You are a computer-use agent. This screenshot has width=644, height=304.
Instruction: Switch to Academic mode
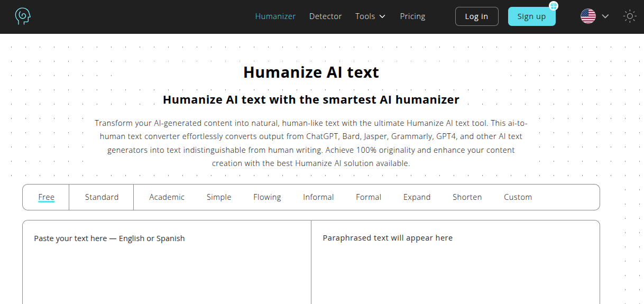[167, 197]
